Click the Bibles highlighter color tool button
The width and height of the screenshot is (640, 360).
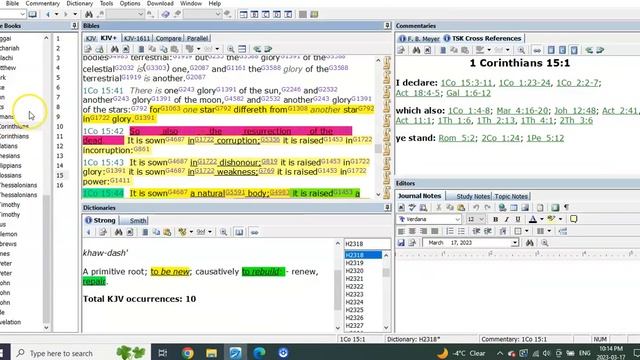coord(189,49)
